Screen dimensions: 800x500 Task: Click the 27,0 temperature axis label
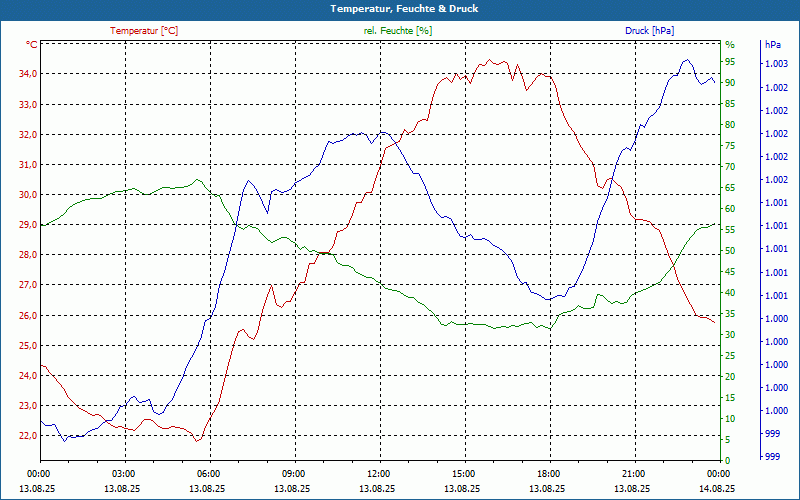pos(29,285)
